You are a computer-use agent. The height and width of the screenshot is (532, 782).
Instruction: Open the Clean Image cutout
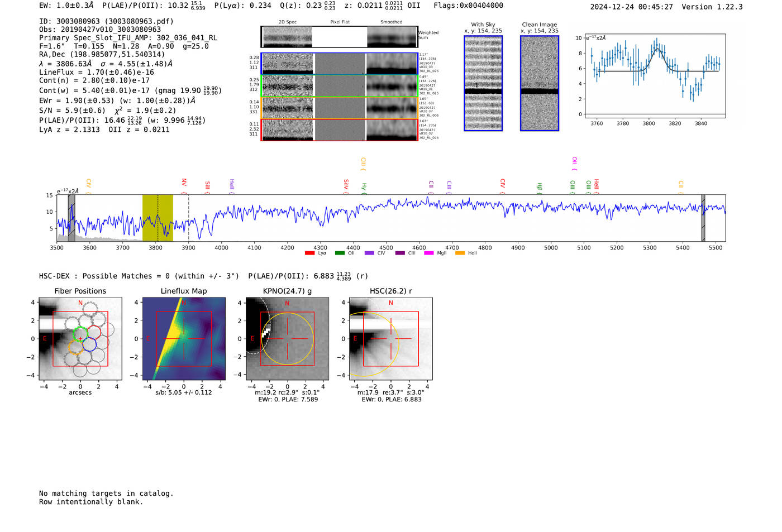tap(540, 83)
